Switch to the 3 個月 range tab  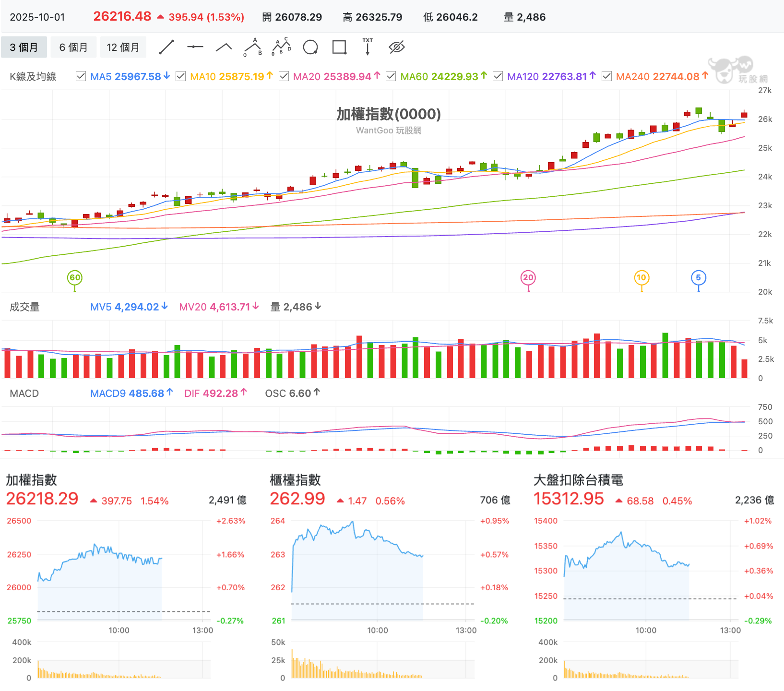(x=24, y=47)
